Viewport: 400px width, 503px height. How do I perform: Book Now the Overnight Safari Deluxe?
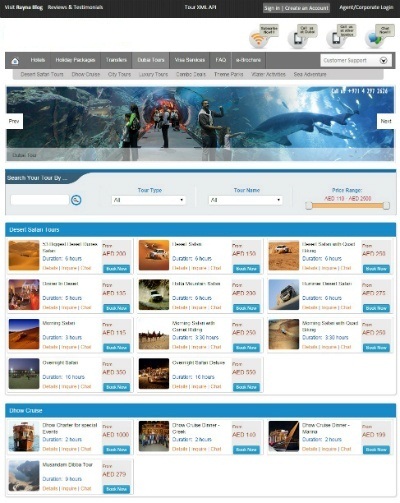pyautogui.click(x=246, y=387)
